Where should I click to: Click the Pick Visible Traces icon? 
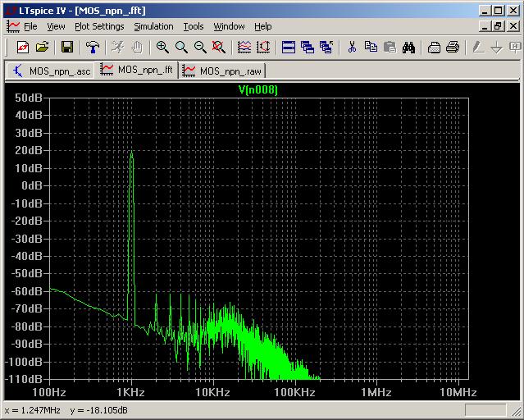click(x=244, y=47)
